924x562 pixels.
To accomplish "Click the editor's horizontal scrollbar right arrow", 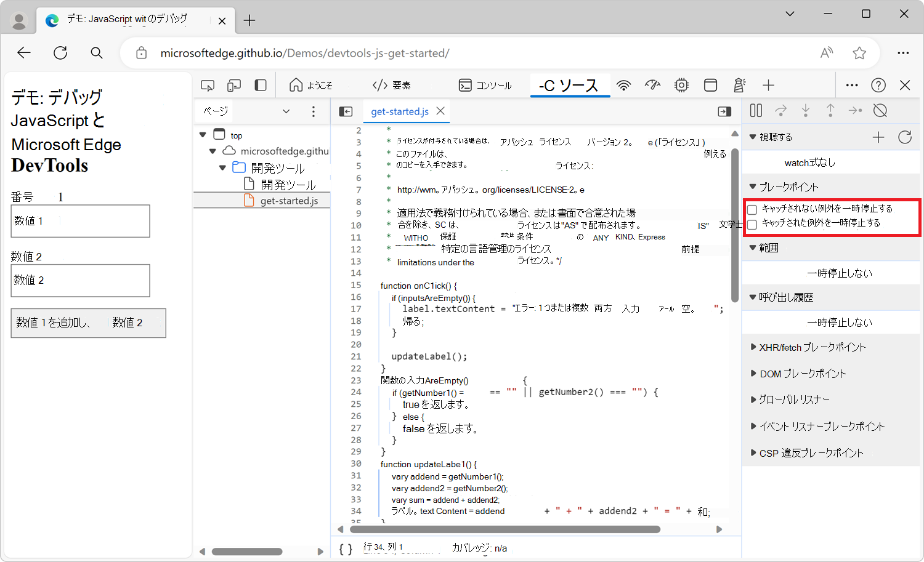I will click(719, 529).
